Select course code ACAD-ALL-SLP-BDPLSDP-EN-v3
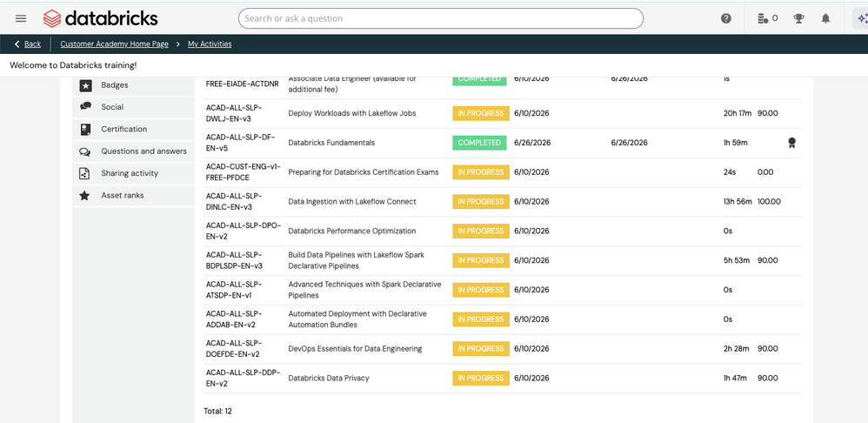 pos(234,260)
